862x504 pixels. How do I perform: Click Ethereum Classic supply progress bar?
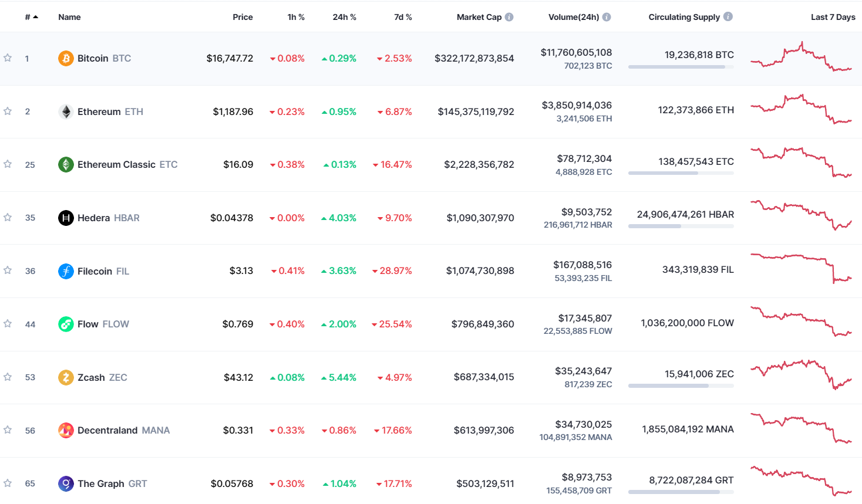tap(681, 173)
